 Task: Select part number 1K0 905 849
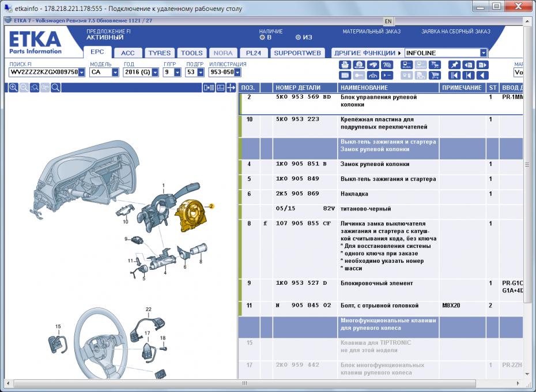[297, 179]
